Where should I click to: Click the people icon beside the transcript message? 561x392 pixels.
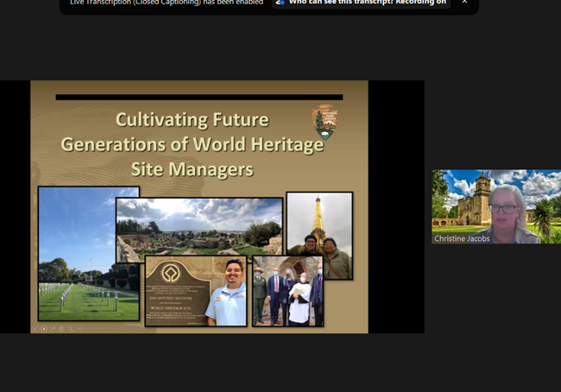pyautogui.click(x=280, y=3)
